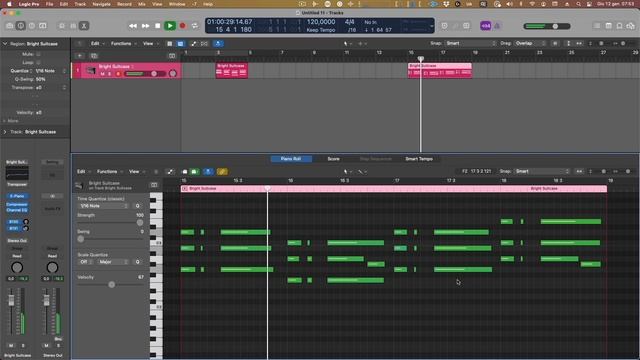This screenshot has height=360, width=640.
Task: Record-enable the Bright Suitcase track
Action: pos(118,74)
